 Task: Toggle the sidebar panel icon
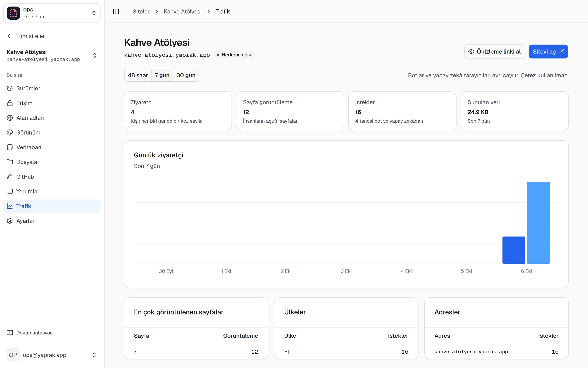116,11
